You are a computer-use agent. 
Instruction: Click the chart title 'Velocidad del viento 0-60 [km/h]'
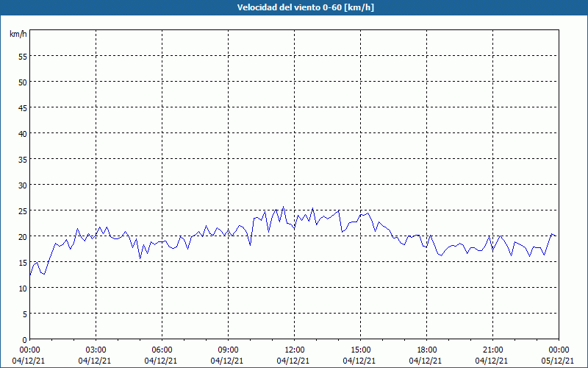click(305, 7)
